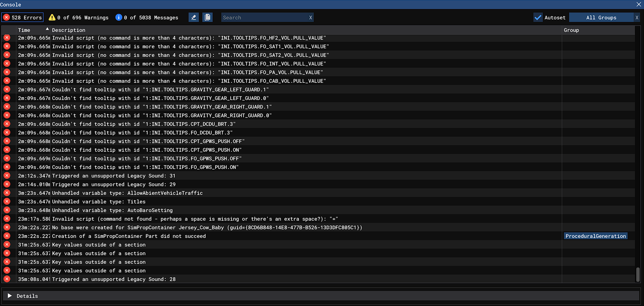The height and width of the screenshot is (306, 644).
Task: Open the All Groups dropdown
Action: point(601,18)
